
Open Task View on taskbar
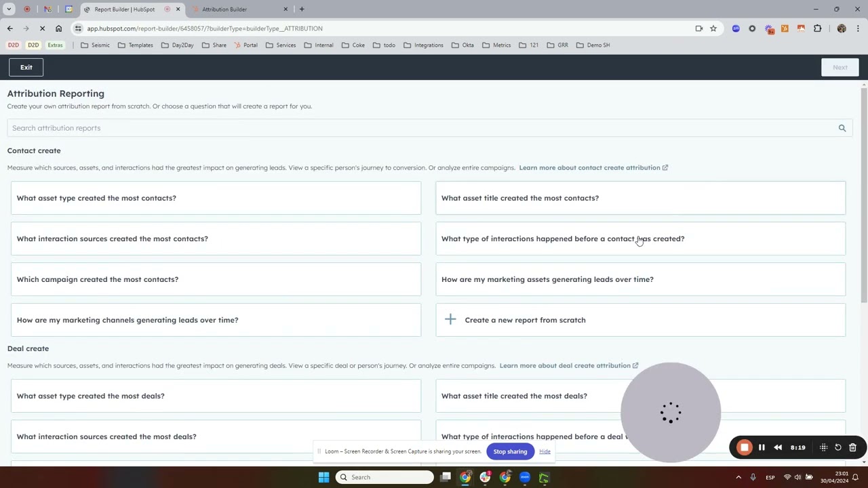coord(446,477)
